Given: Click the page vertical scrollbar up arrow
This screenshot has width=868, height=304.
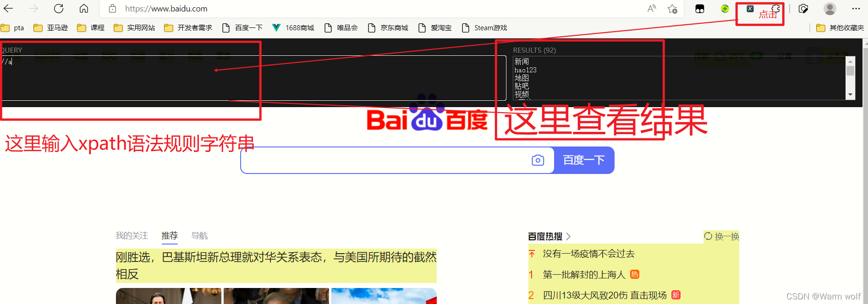Looking at the screenshot, I should click(x=865, y=43).
